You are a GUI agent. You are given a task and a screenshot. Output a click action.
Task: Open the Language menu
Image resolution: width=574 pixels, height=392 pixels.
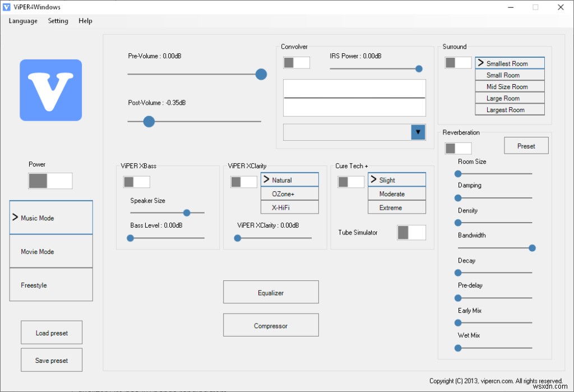tap(23, 21)
